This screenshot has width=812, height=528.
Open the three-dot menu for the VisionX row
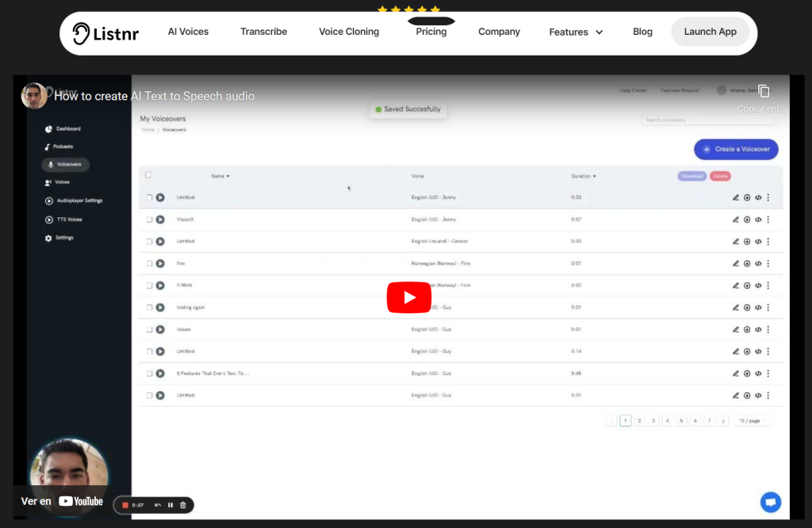768,220
